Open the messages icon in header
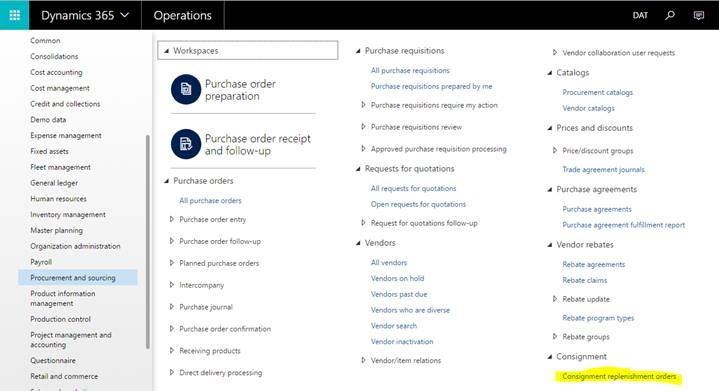Screen dimensions: 719x391 point(698,15)
